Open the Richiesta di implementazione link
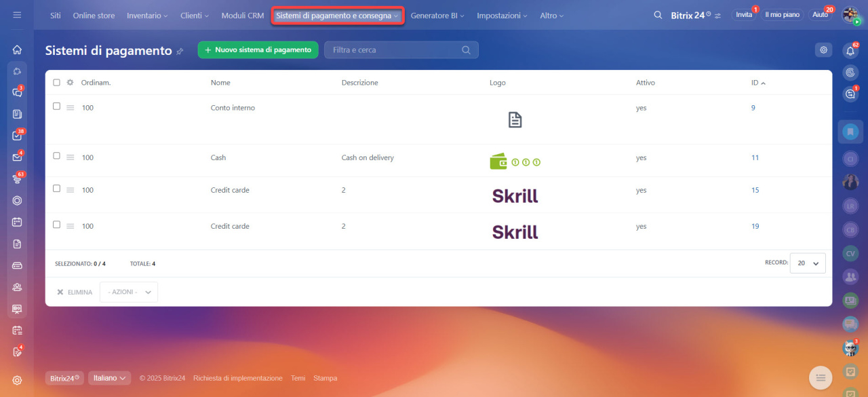This screenshot has width=868, height=397. pyautogui.click(x=237, y=378)
